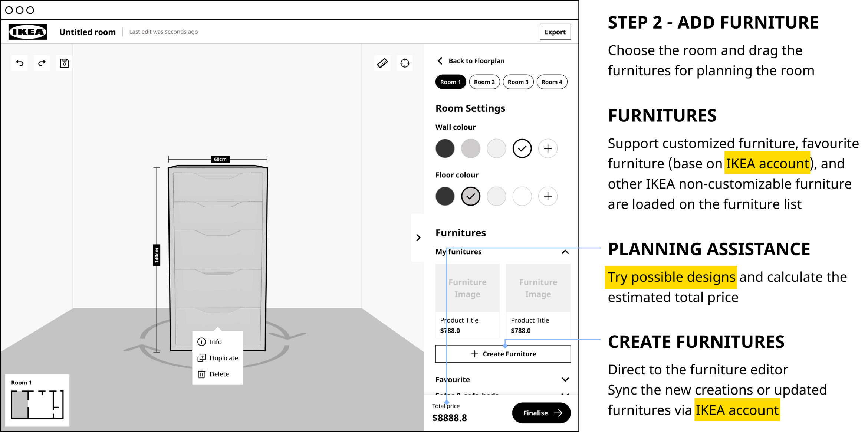
Task: Collapse the side panel with the arrow
Action: (x=418, y=238)
